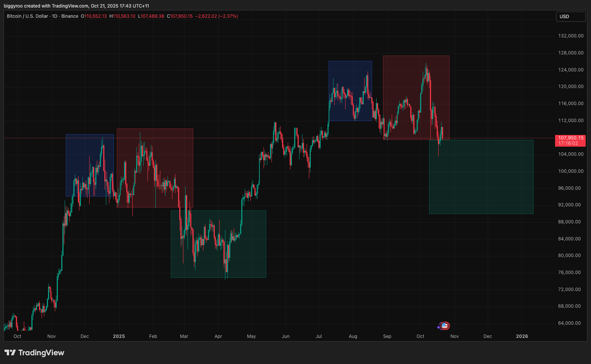Click the Feb label on time axis
This screenshot has height=364, width=591.
(153, 336)
